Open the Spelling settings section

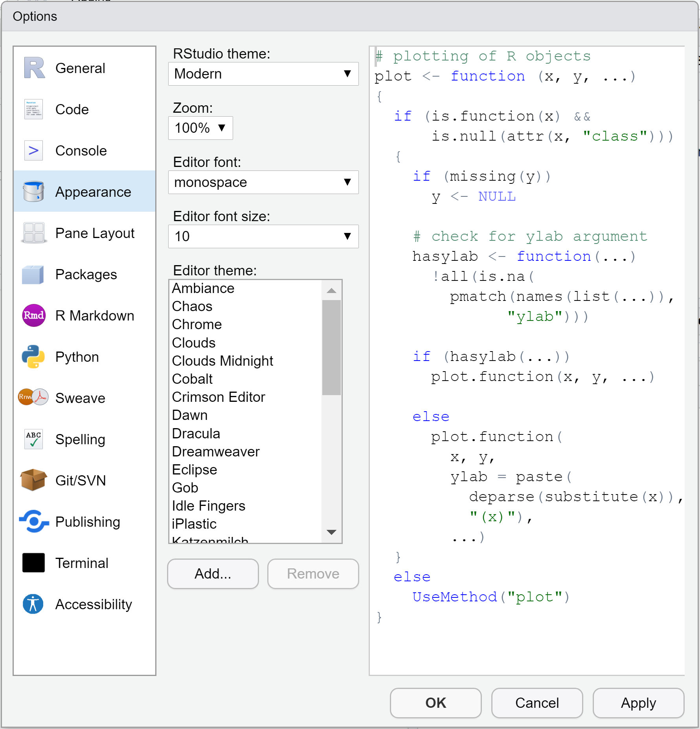point(85,439)
